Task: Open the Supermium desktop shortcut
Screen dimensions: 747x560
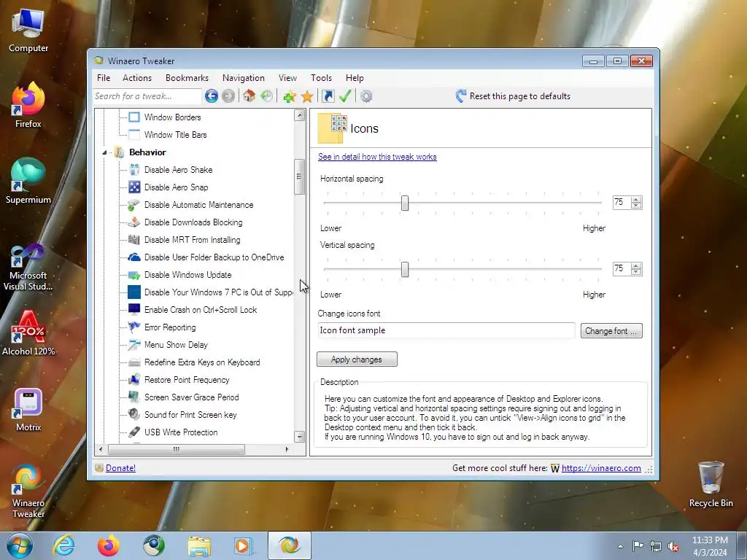Action: 28,181
